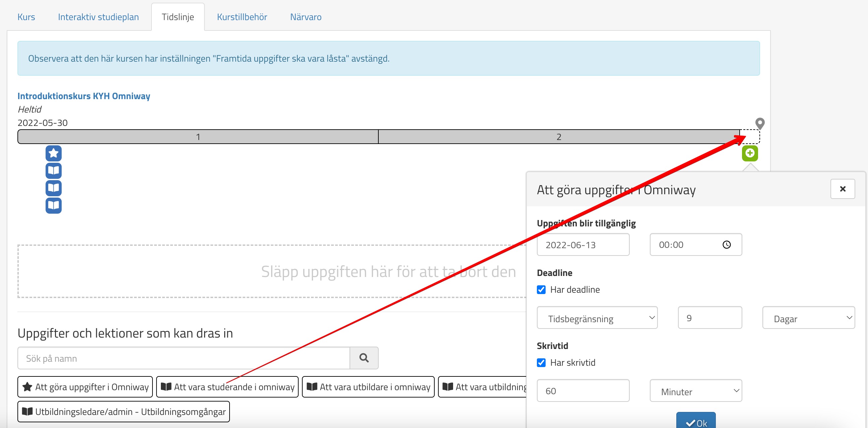Click the Att vara utbildare i omniway item

tap(368, 387)
